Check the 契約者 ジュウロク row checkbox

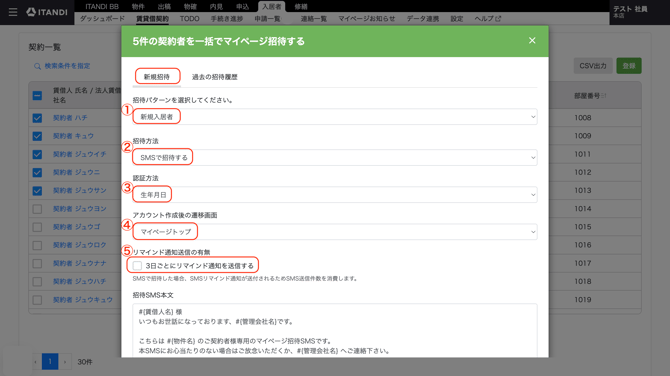click(37, 245)
